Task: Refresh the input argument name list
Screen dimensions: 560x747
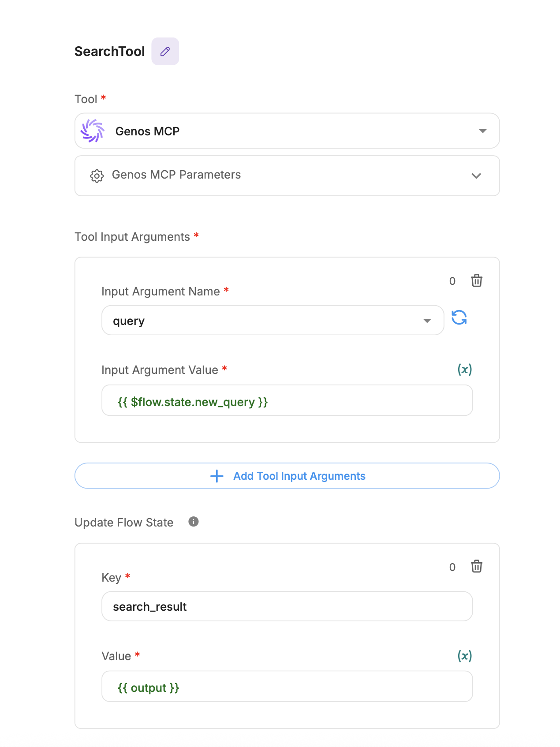Action: (459, 317)
